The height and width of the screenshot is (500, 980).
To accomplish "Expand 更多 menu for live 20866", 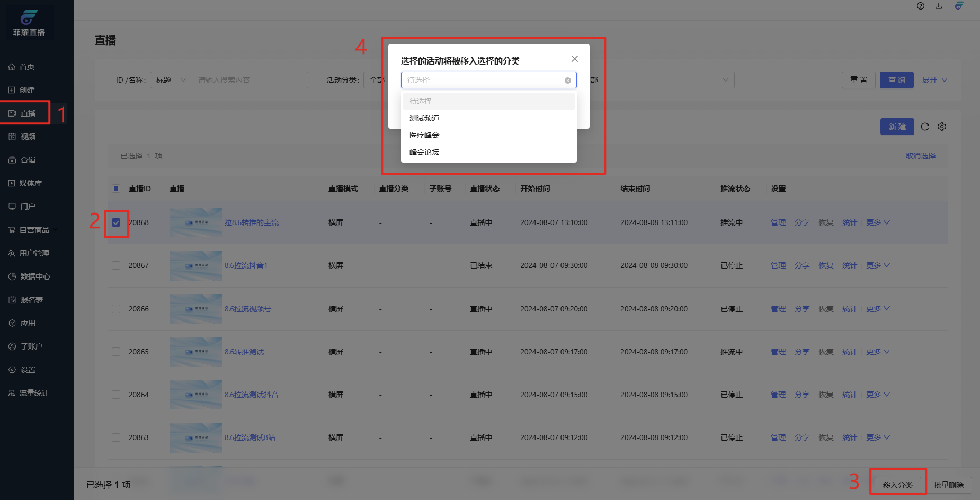I will tap(877, 309).
